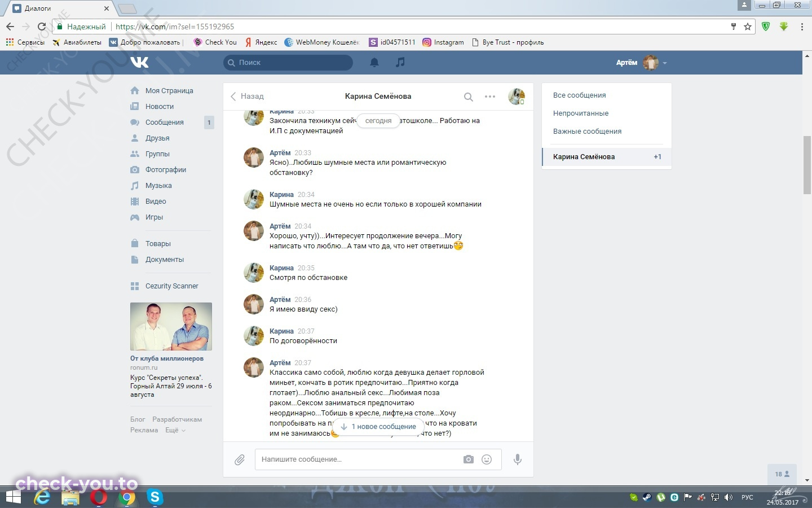The image size is (812, 508).
Task: Open the Check You bookmark
Action: [215, 42]
